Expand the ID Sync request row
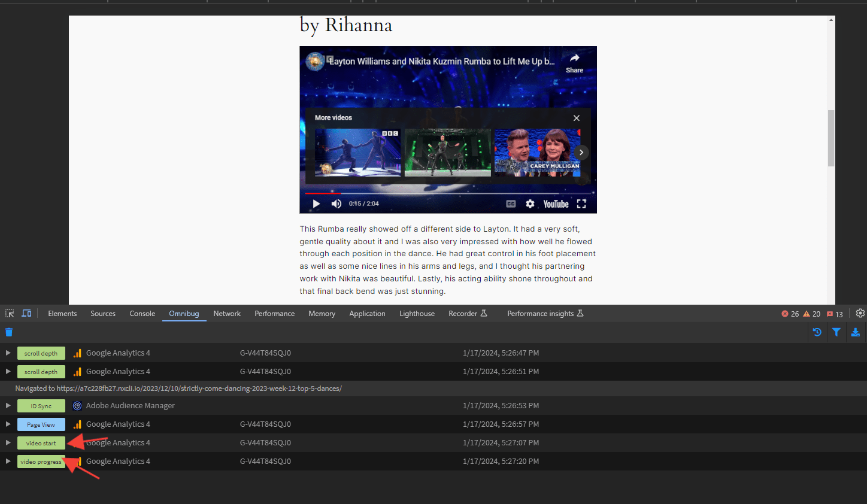 click(x=8, y=406)
